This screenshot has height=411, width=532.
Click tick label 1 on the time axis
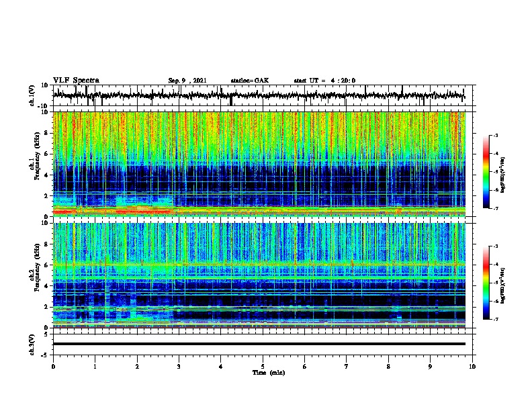click(95, 367)
